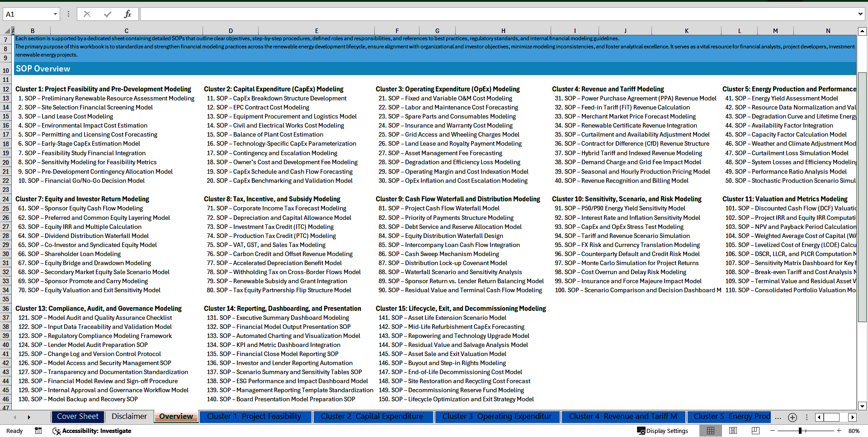Click the Cancel (X) icon beside formula bar
The width and height of the screenshot is (868, 437).
87,14
